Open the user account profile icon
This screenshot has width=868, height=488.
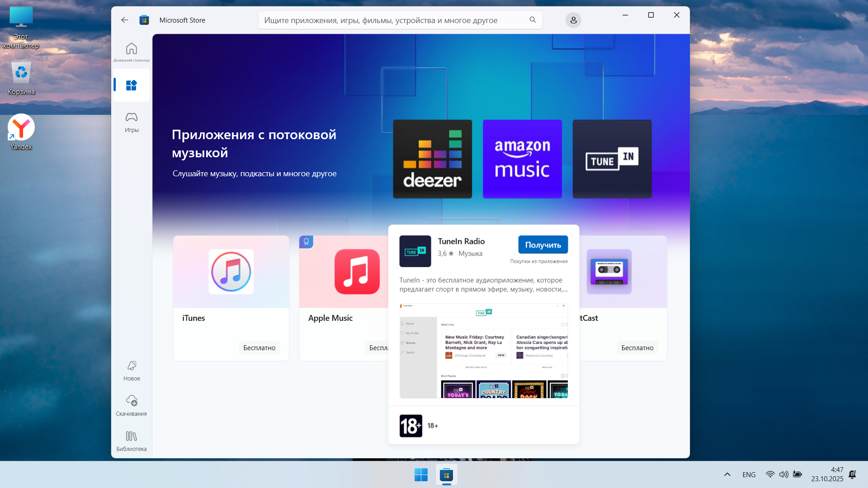(x=573, y=20)
